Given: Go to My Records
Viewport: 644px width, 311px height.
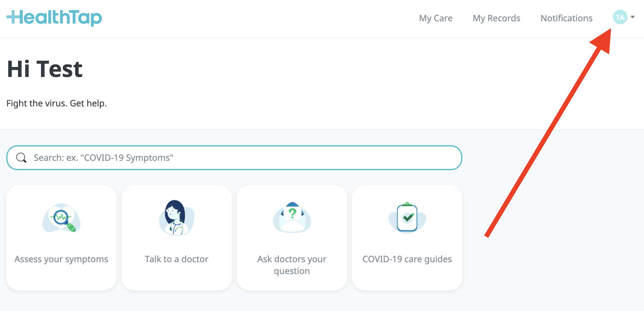Looking at the screenshot, I should 496,18.
